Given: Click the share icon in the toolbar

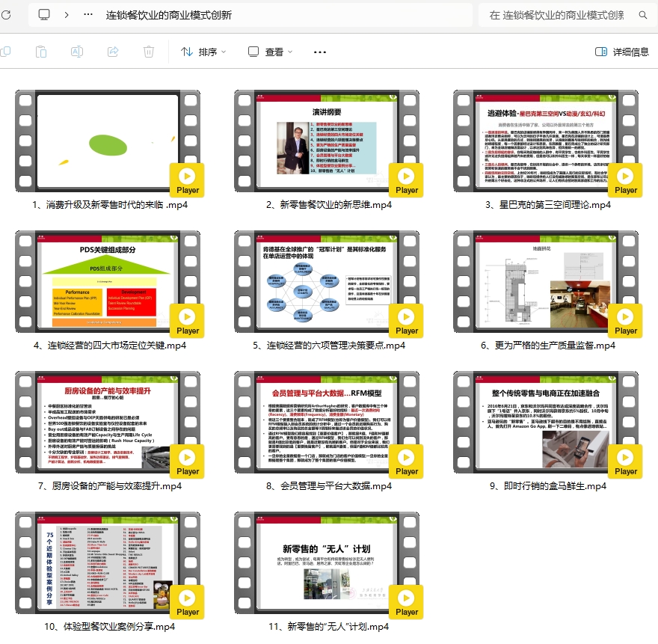Looking at the screenshot, I should click(113, 52).
